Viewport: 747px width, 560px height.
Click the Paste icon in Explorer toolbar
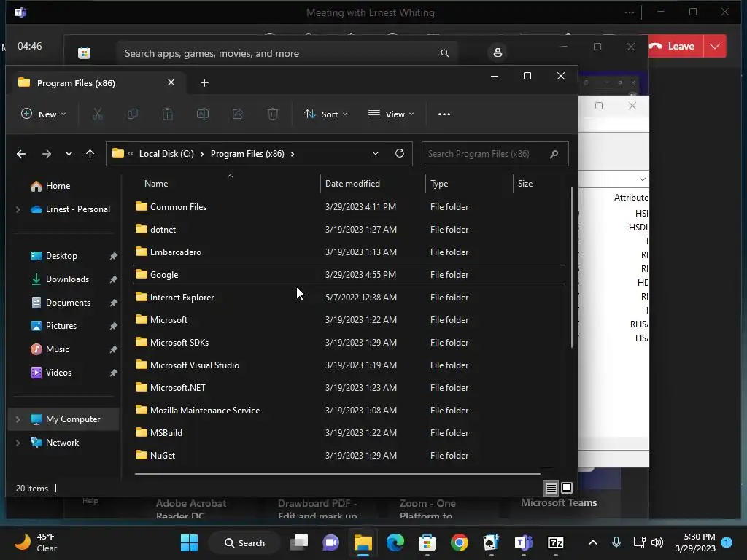pos(168,114)
